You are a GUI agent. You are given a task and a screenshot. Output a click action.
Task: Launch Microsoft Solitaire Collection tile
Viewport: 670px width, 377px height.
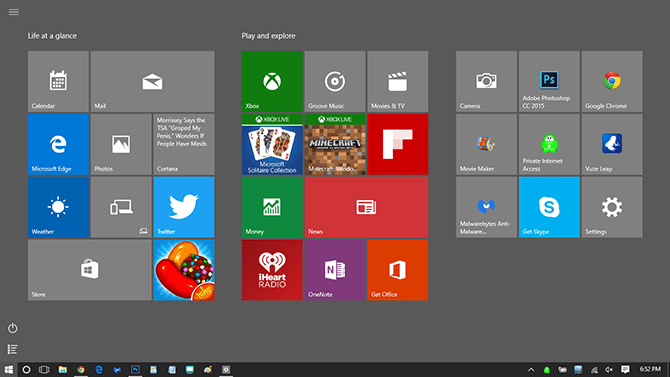coord(272,144)
